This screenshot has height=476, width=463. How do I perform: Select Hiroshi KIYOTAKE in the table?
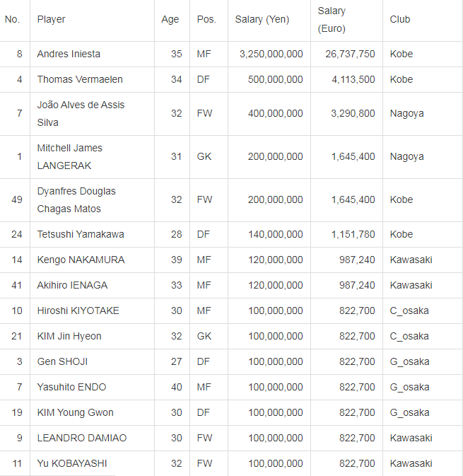[x=78, y=310]
